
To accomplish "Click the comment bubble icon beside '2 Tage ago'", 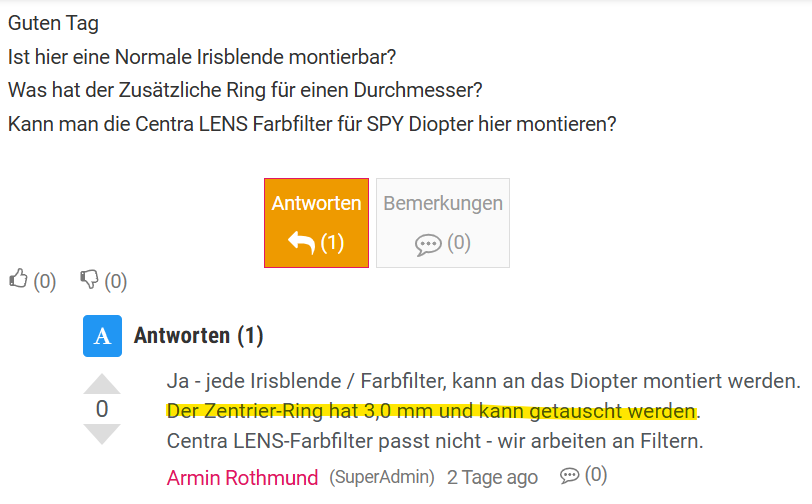I will pyautogui.click(x=570, y=476).
